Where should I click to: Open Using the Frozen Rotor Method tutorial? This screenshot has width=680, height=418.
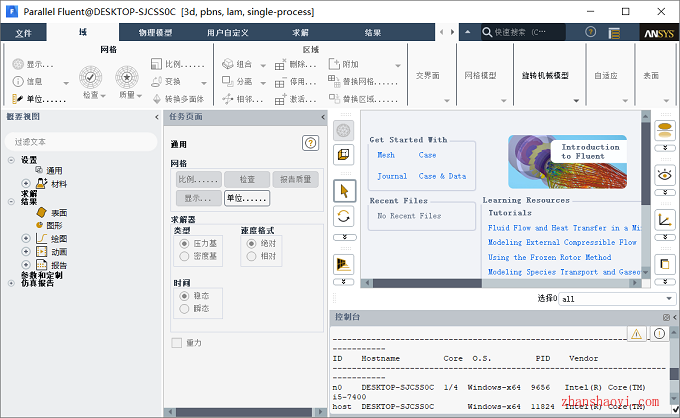[549, 257]
